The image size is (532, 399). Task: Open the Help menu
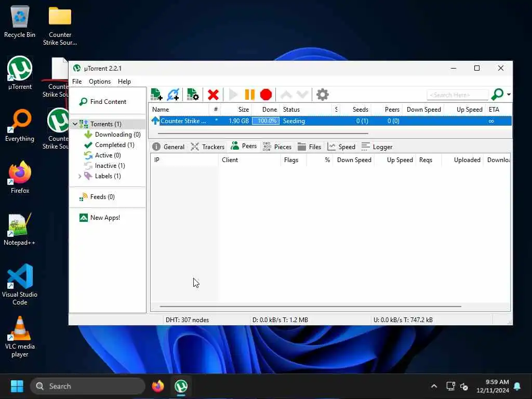[x=124, y=82]
